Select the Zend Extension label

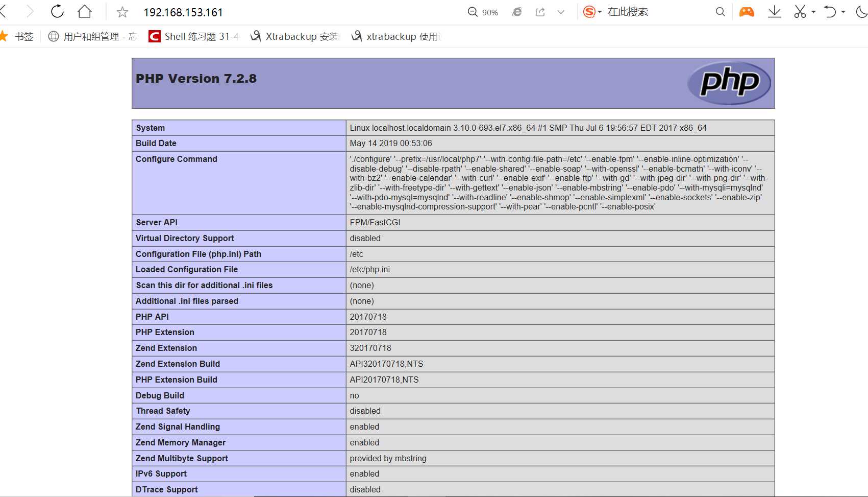tap(166, 348)
